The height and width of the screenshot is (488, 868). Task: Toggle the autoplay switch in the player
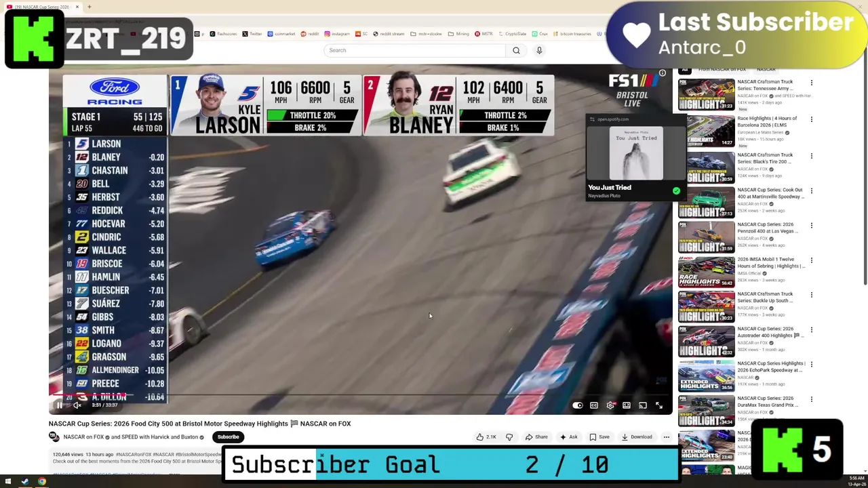pos(578,405)
